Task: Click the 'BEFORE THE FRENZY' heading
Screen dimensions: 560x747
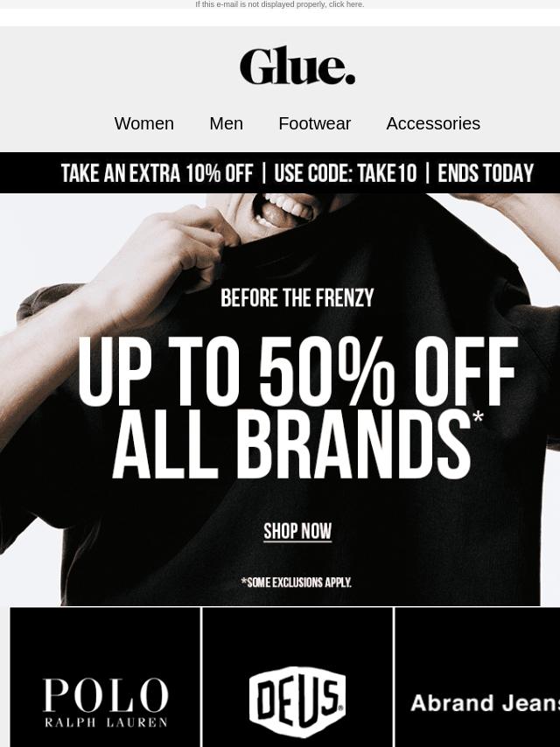Action: [x=297, y=298]
